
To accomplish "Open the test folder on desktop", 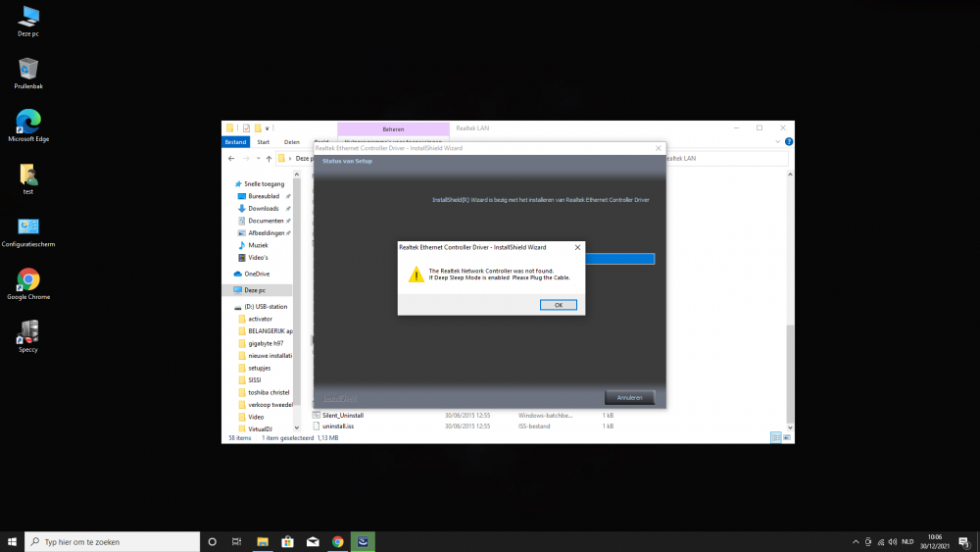I will coord(28,178).
